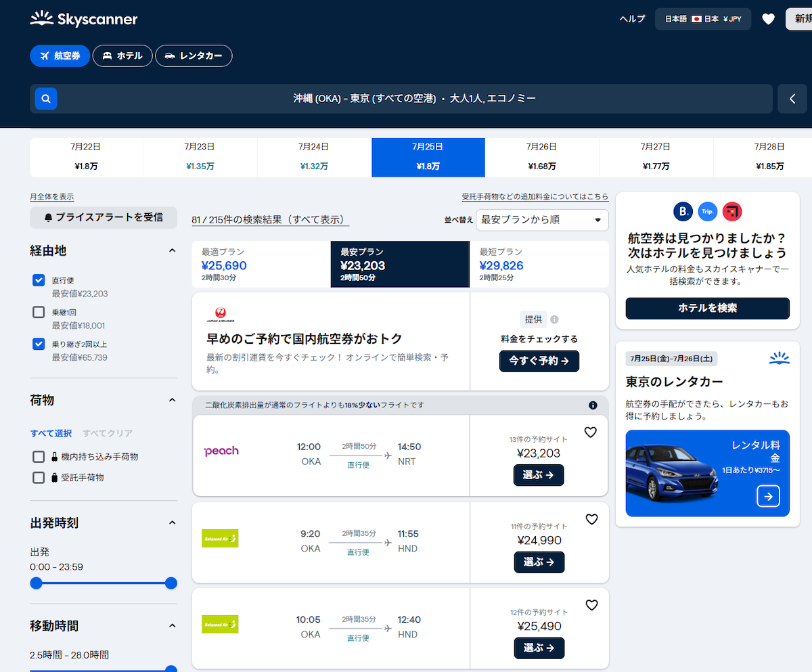Click the Peach airline logo
The width and height of the screenshot is (812, 672).
tap(221, 451)
